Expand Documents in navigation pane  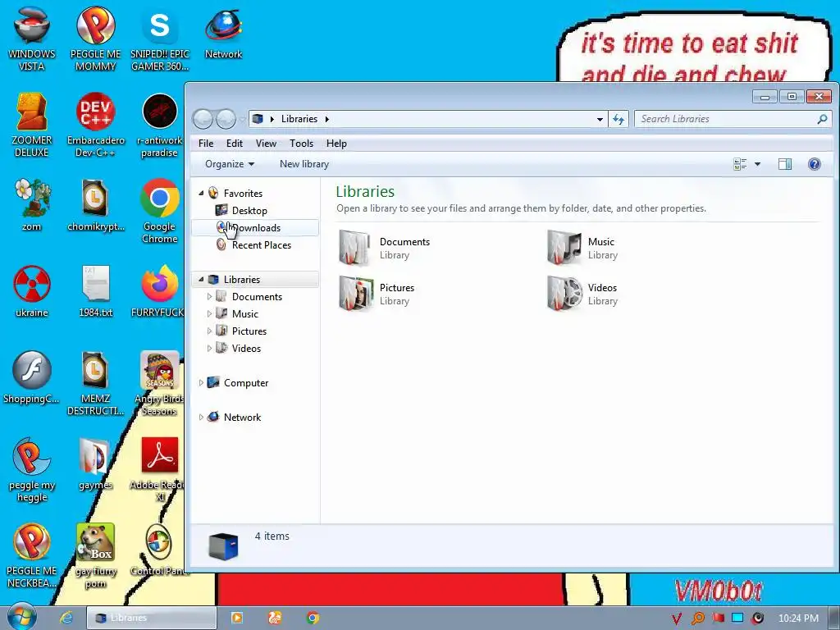209,296
